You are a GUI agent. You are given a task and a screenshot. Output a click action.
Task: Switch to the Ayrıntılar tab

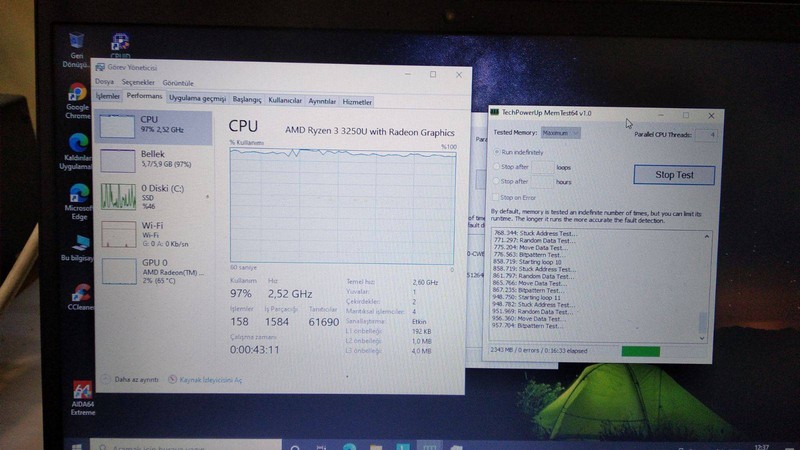coord(322,102)
